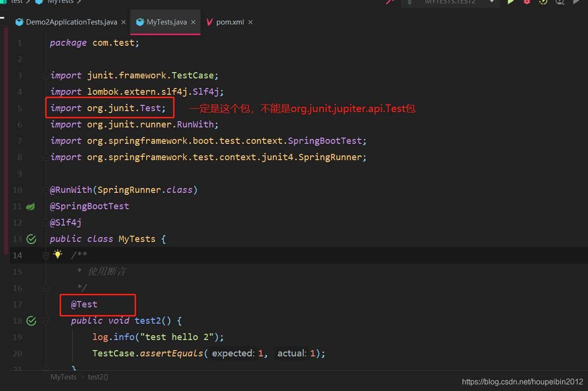Click the 'MyTests' class name declaration

tap(137, 239)
